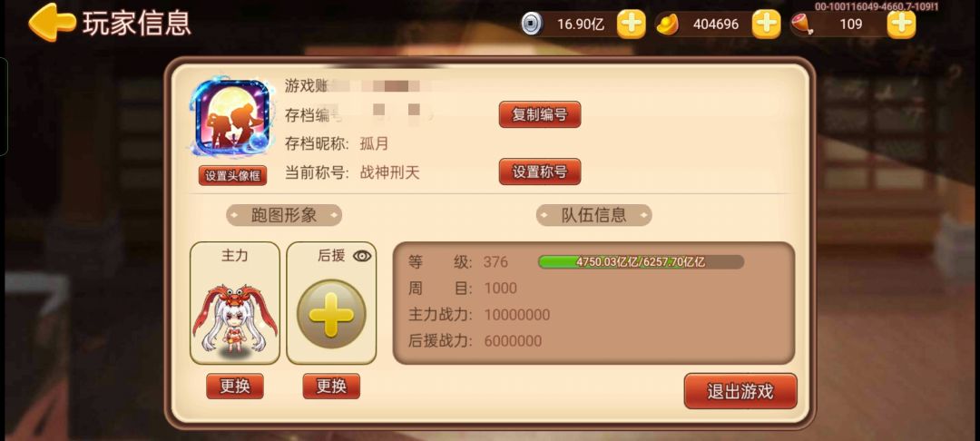Select the 跑图形象 section header

point(284,215)
